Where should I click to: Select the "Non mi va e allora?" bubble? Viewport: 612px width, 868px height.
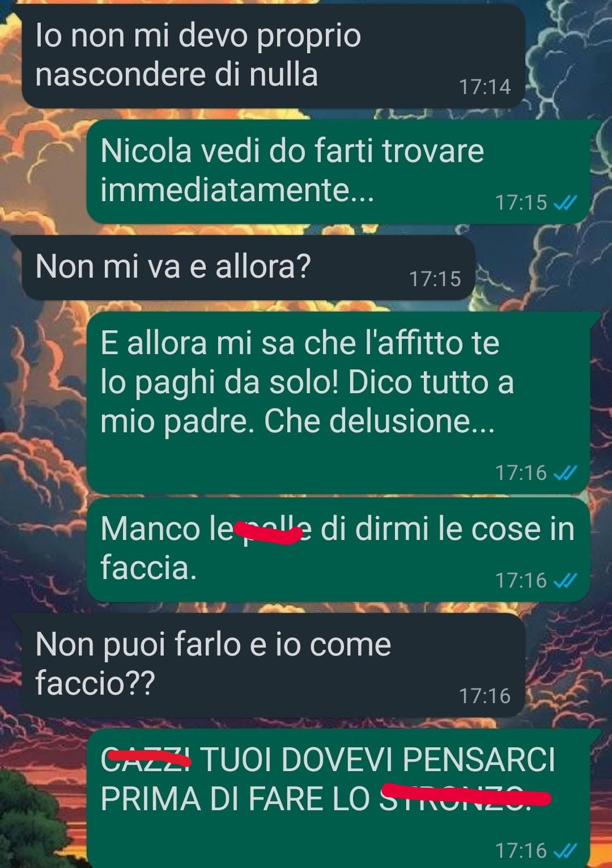pos(248,267)
